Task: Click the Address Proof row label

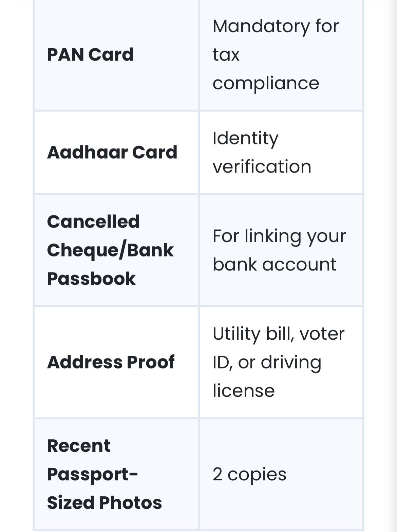Action: (x=111, y=362)
